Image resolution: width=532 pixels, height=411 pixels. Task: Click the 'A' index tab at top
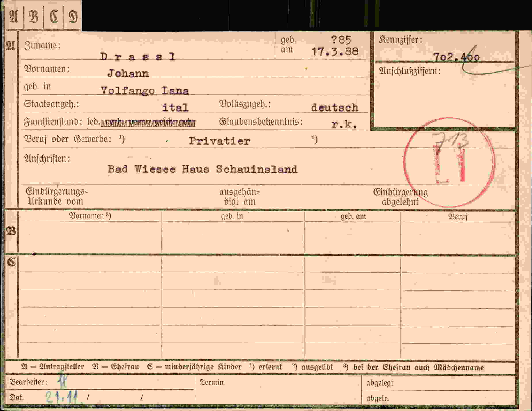click(x=14, y=17)
